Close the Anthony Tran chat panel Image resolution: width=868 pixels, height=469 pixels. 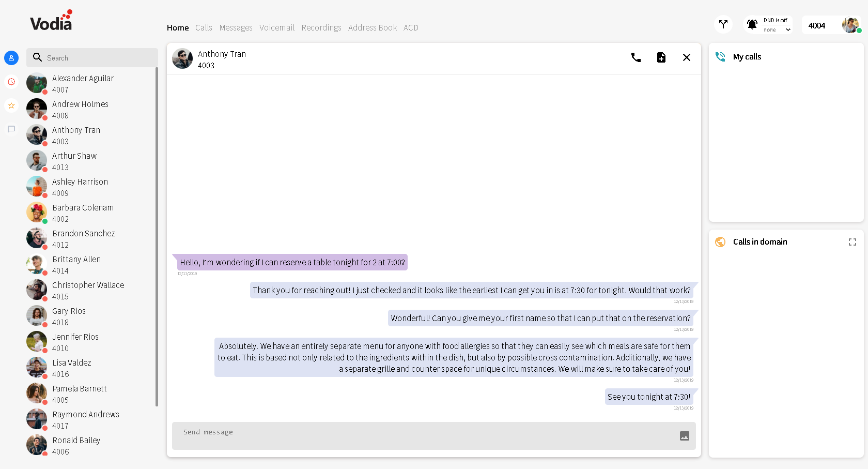tap(687, 57)
